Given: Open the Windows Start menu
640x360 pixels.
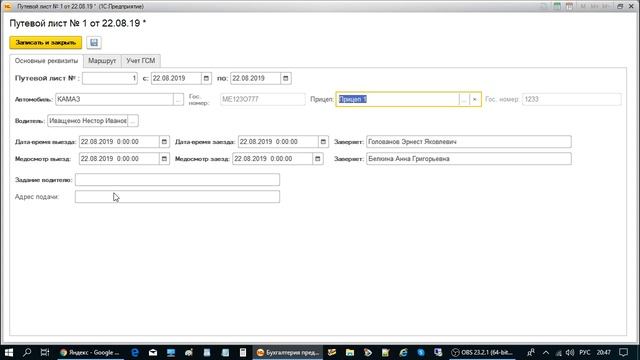Looking at the screenshot, I should pos(9,352).
